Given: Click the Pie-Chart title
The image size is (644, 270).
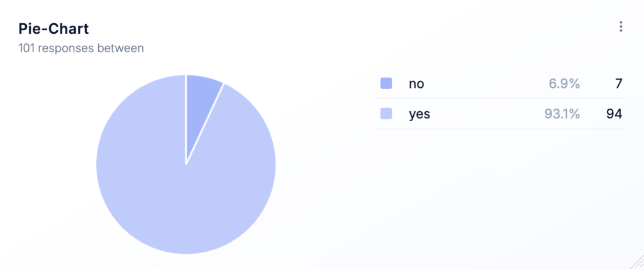Looking at the screenshot, I should [x=54, y=29].
